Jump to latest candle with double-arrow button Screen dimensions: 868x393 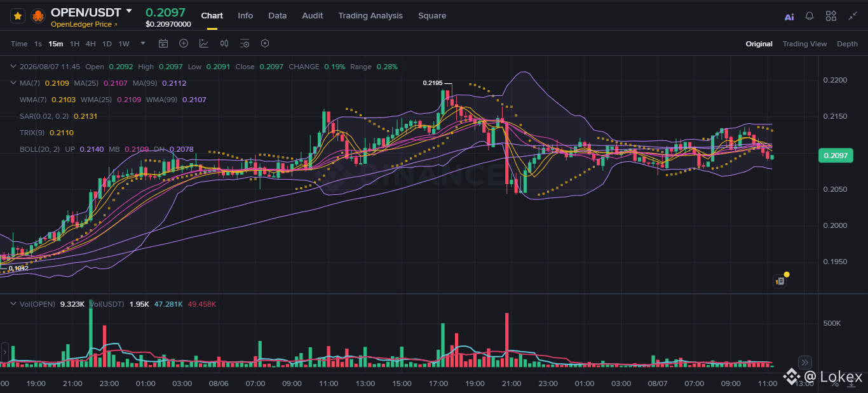[804, 363]
